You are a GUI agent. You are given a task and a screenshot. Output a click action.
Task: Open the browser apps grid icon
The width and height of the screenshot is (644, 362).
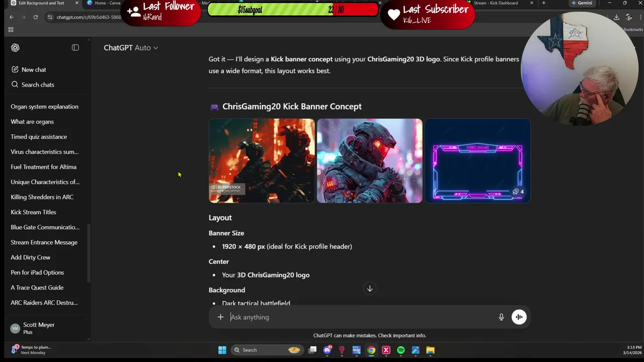click(x=11, y=30)
